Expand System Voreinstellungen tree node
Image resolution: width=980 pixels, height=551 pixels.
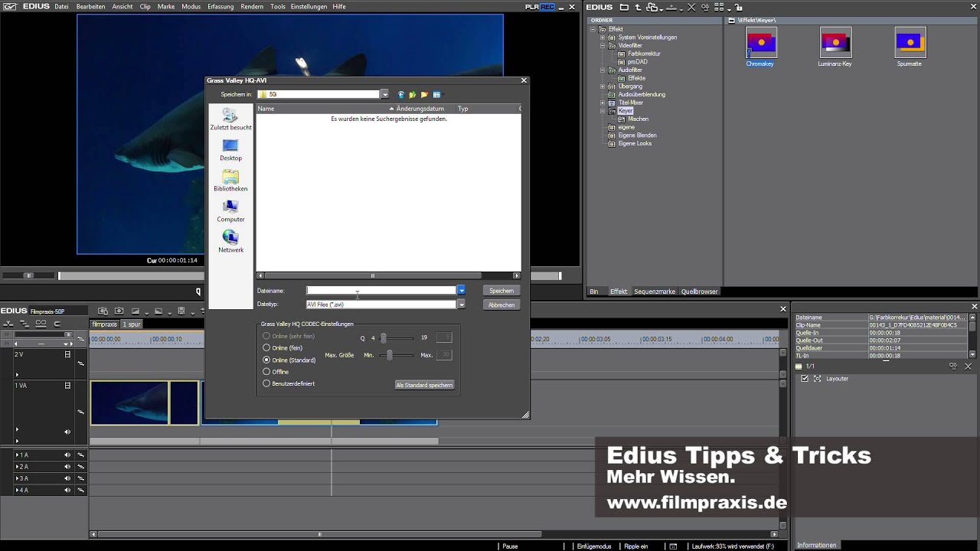pyautogui.click(x=603, y=37)
